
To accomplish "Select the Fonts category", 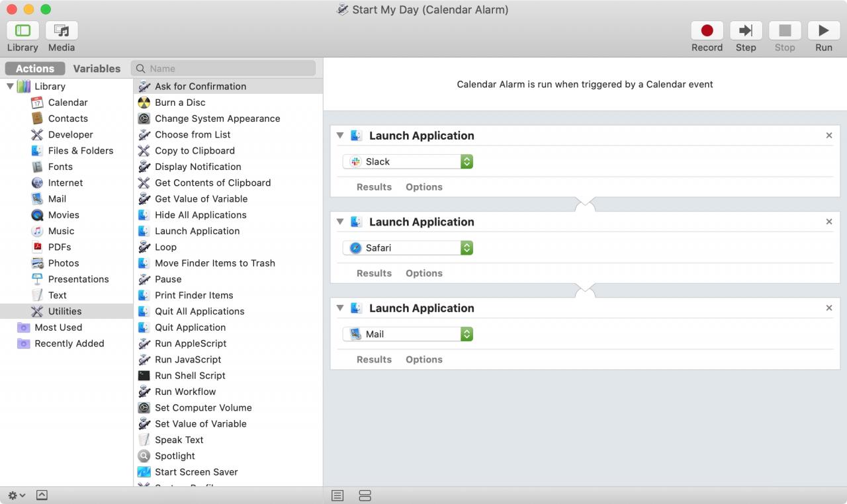I will [x=66, y=167].
